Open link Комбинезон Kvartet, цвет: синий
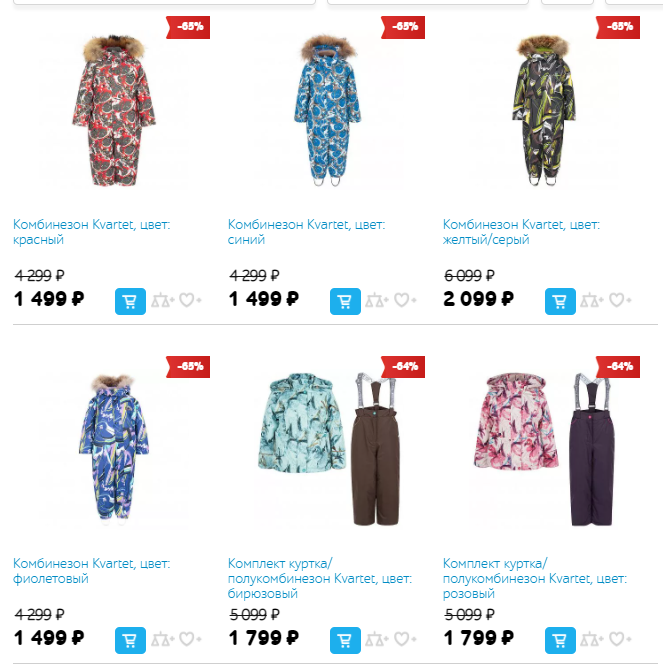Image resolution: width=663 pixels, height=670 pixels. (306, 232)
